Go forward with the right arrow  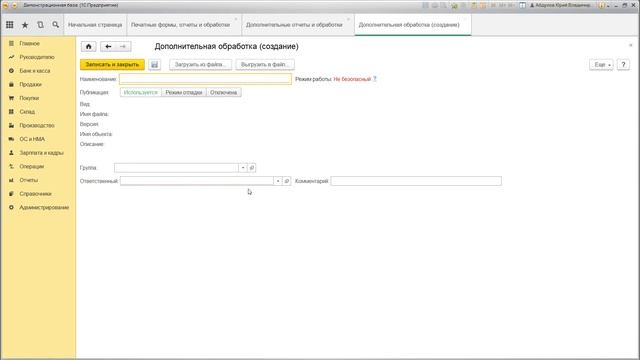pyautogui.click(x=123, y=47)
